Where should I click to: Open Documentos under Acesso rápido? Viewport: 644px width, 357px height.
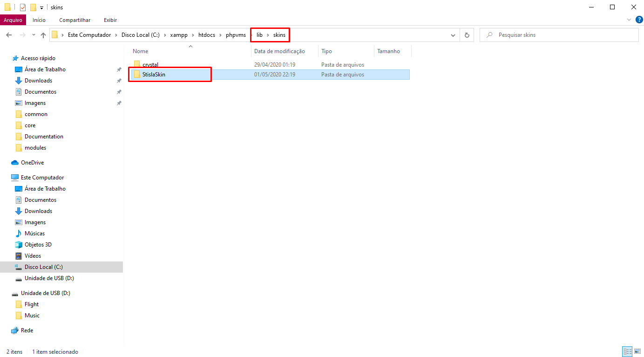click(41, 92)
